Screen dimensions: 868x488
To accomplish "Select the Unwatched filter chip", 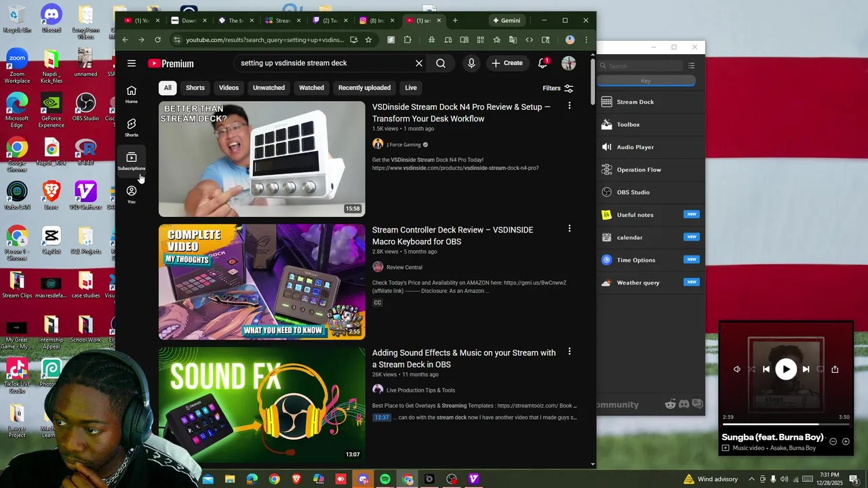I will click(x=269, y=87).
